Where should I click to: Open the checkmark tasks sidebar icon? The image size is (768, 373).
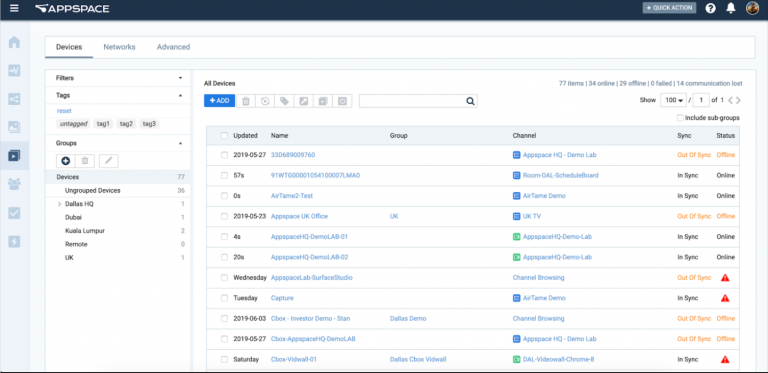click(x=14, y=212)
